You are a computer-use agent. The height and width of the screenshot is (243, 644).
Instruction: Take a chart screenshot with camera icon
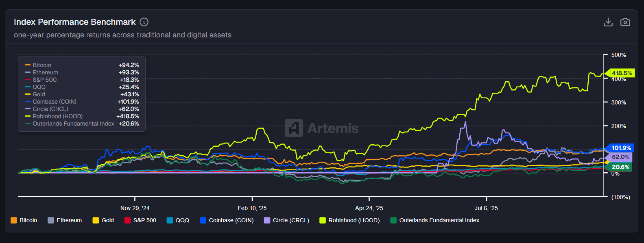pos(625,22)
